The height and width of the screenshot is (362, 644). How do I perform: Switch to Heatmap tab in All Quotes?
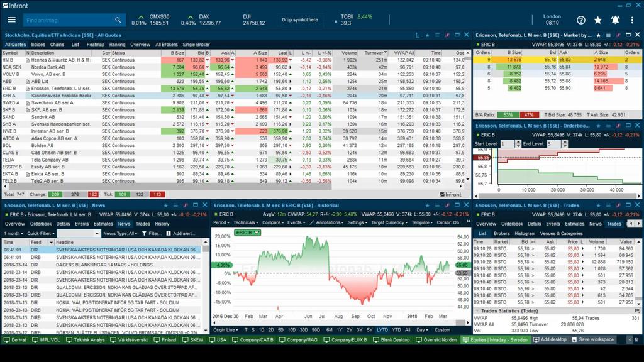pyautogui.click(x=96, y=45)
